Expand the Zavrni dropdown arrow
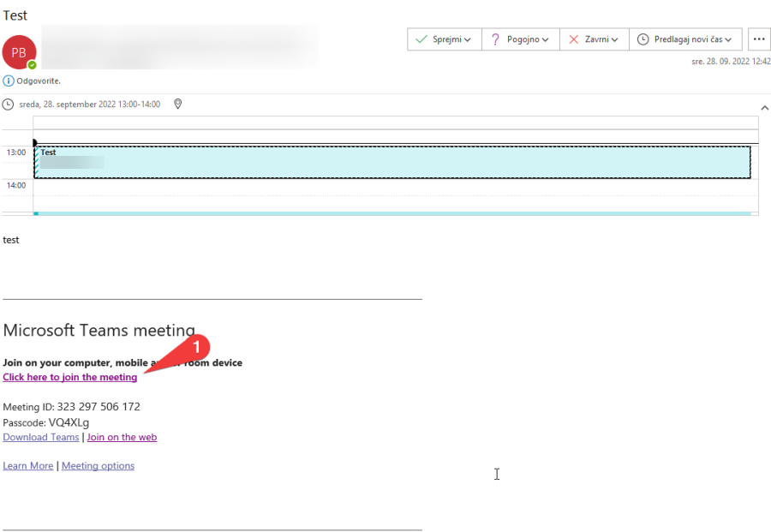 click(615, 40)
